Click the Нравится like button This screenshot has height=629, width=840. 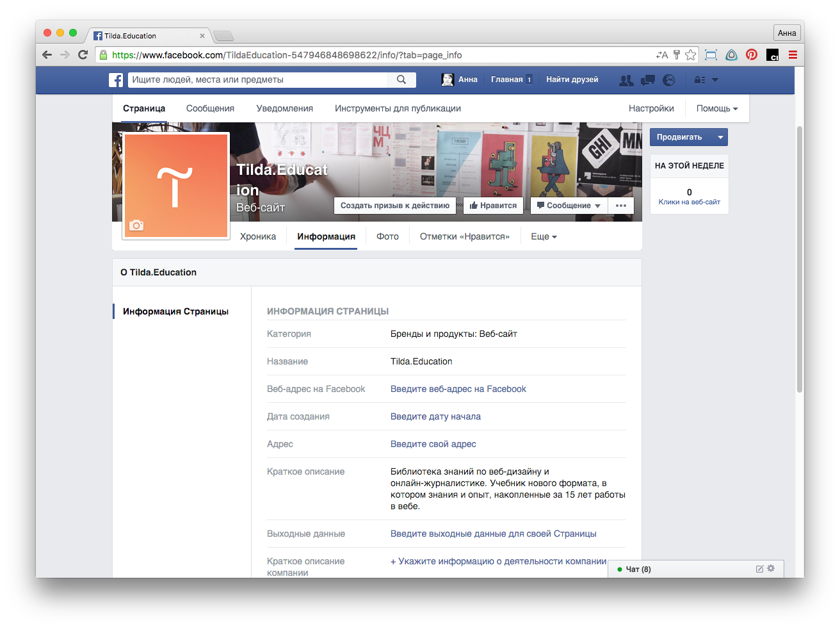pyautogui.click(x=493, y=206)
